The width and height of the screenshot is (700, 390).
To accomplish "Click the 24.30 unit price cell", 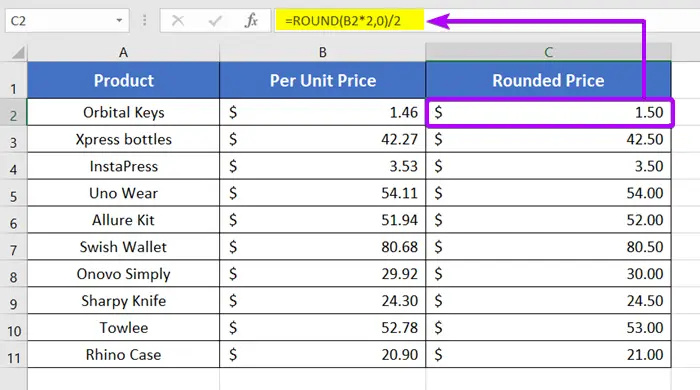I will [322, 301].
